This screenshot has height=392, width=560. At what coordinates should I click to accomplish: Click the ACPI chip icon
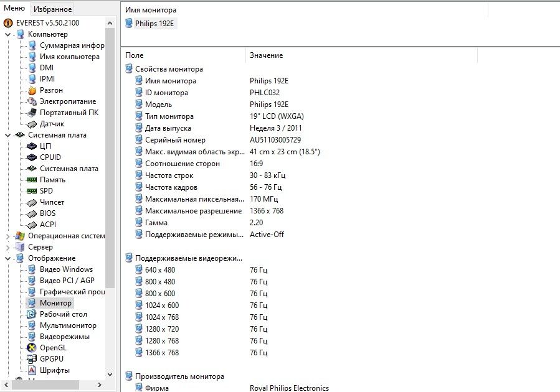pos(32,225)
